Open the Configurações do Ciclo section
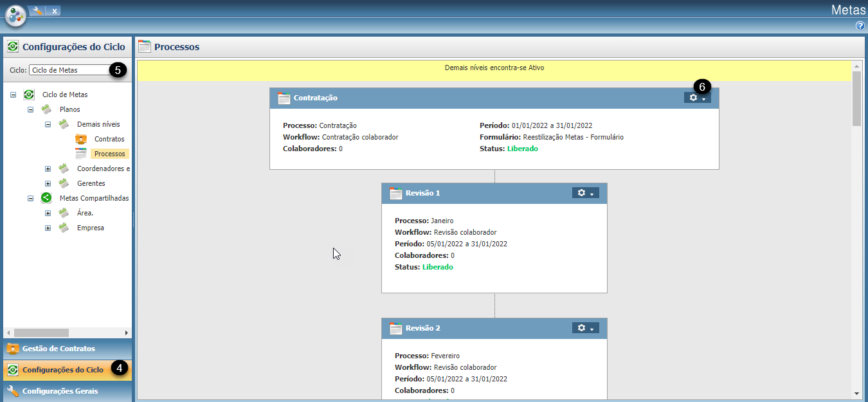 coord(68,370)
